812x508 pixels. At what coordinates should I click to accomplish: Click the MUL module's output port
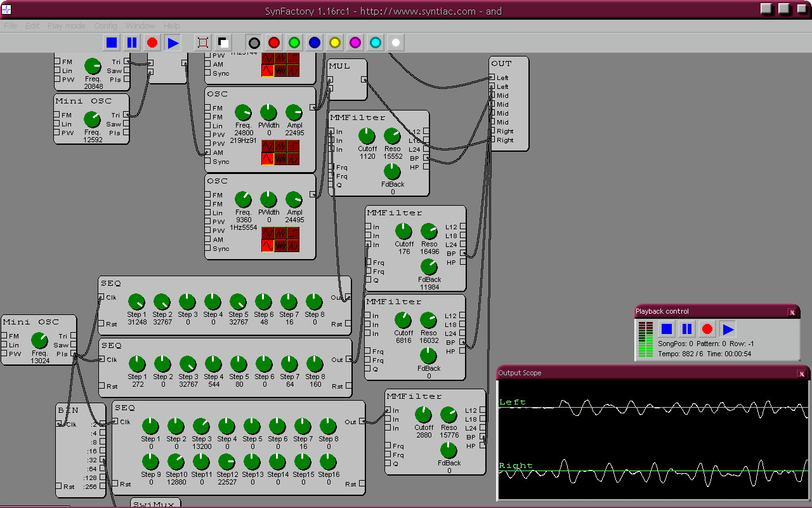pos(364,79)
